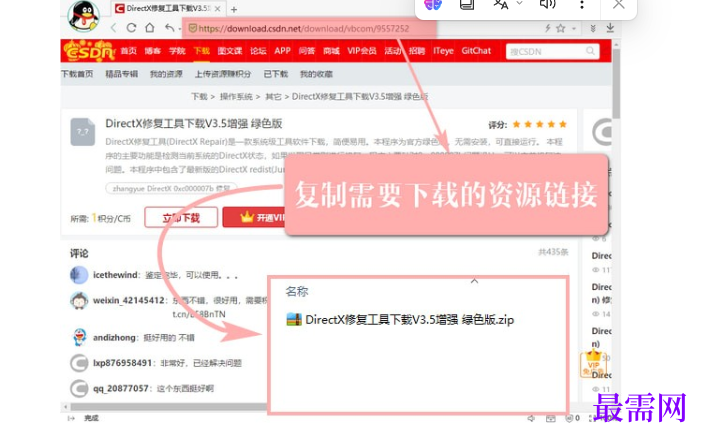705x439 pixels.
Task: Click the sort chevron above the file list
Action: click(474, 281)
